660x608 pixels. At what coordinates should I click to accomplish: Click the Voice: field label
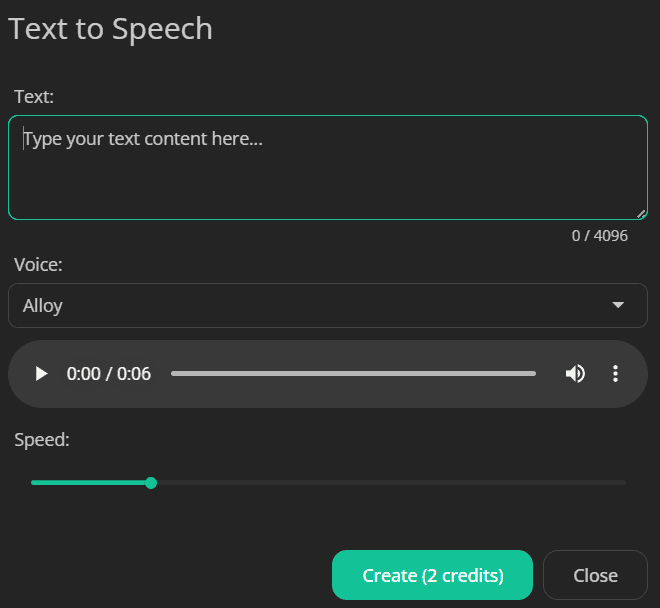(x=38, y=265)
